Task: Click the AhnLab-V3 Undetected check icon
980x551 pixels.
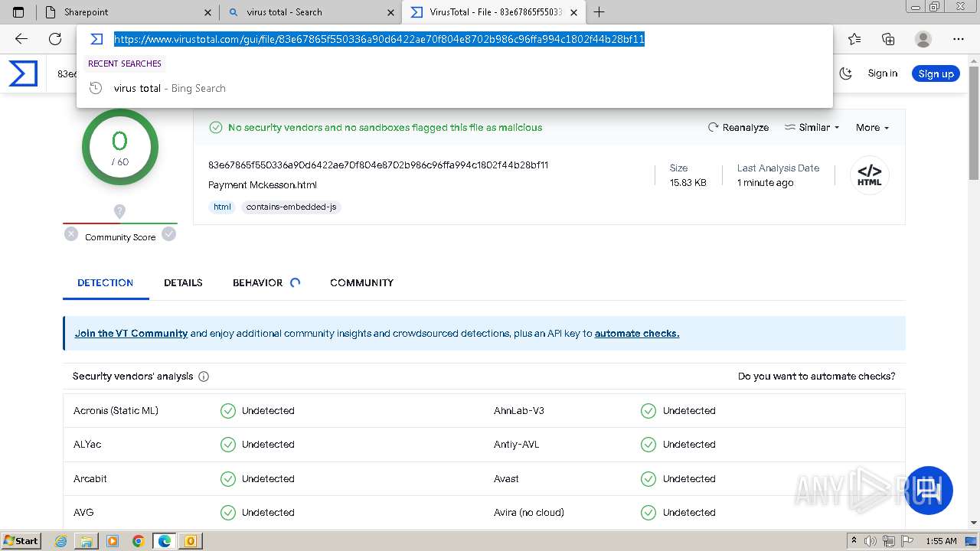Action: (648, 411)
